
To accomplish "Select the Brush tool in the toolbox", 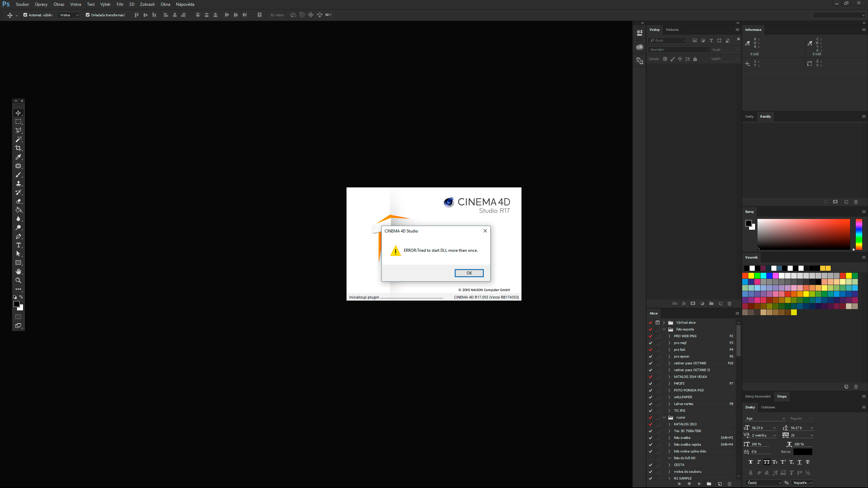I will tap(18, 175).
